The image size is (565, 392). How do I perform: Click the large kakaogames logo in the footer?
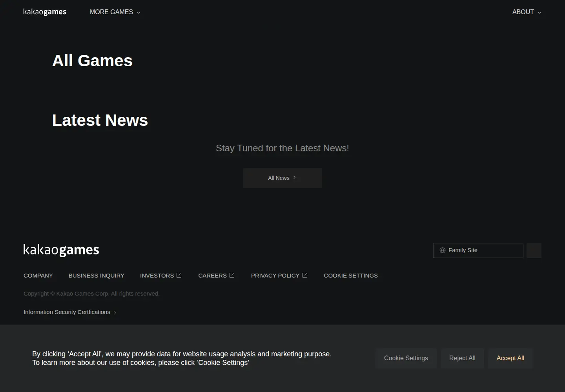point(61,250)
